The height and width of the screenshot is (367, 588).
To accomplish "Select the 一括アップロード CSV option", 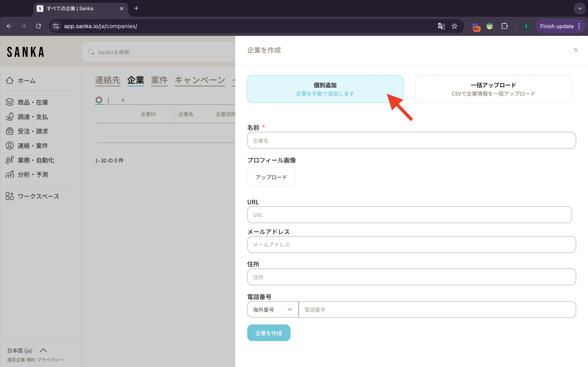I will [x=493, y=89].
